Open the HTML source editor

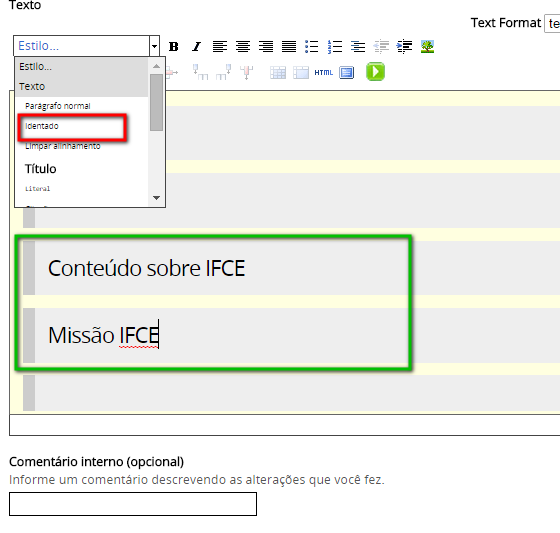[324, 73]
